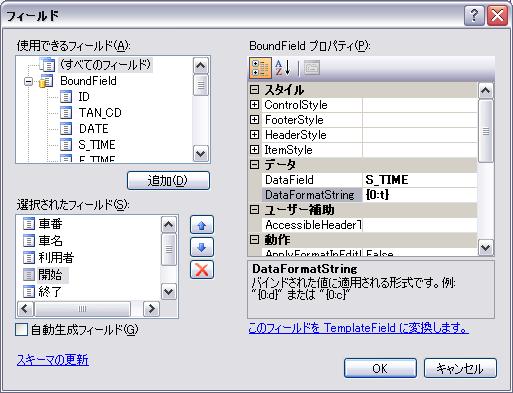513x393 pixels.
Task: Expand ControlStyle property
Action: point(254,105)
